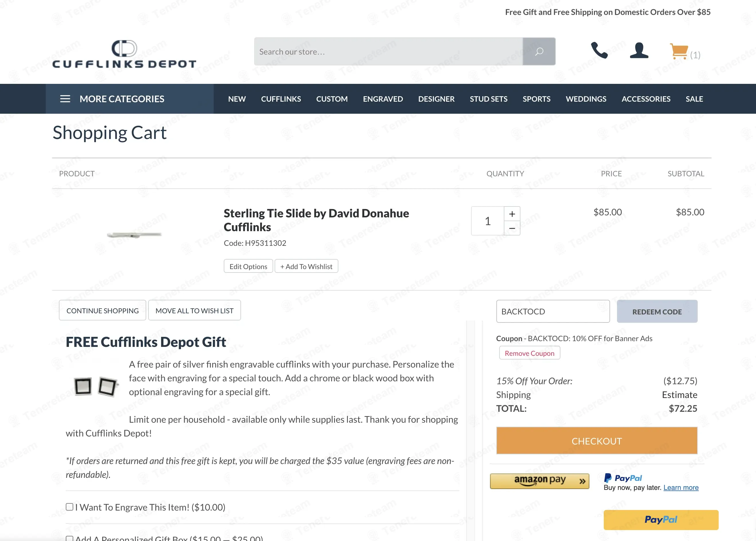Click the PRICE column header
This screenshot has height=541, width=756.
(611, 173)
